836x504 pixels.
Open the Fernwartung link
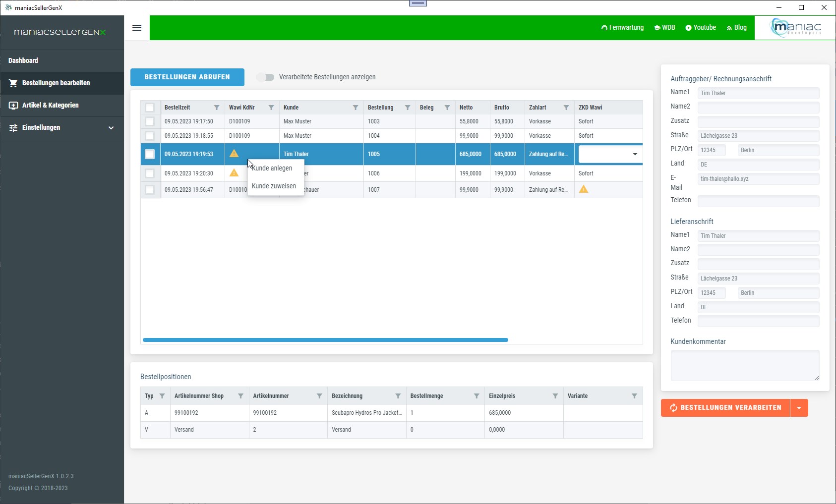coord(622,28)
